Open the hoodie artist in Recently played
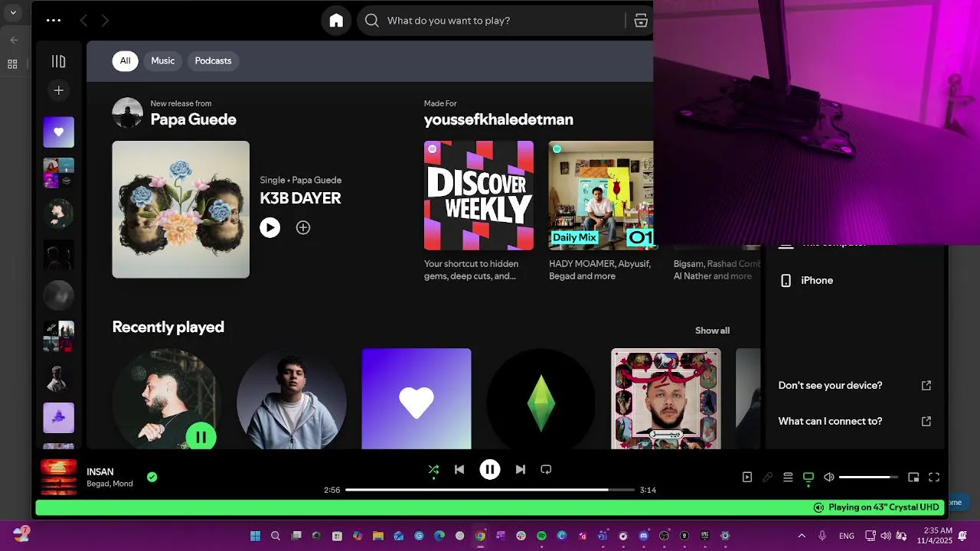 (292, 399)
